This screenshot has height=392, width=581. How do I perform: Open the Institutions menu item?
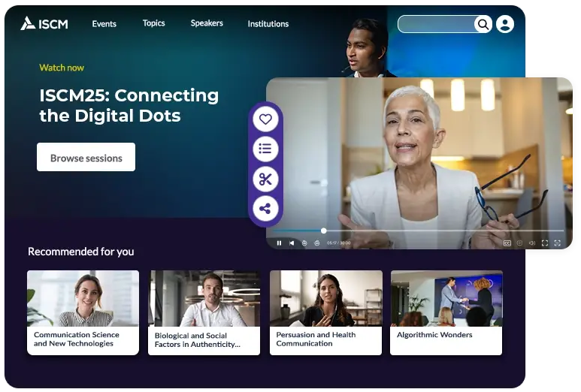point(268,24)
